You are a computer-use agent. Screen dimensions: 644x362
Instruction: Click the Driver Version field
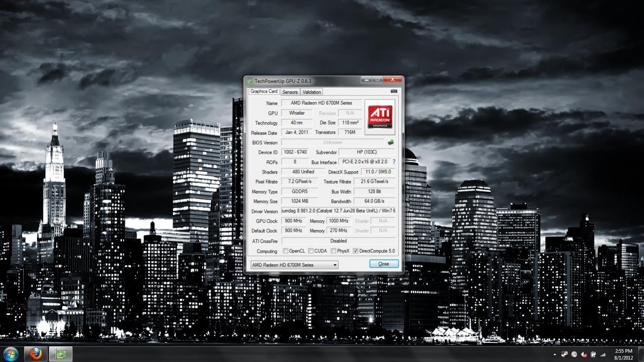click(x=338, y=211)
